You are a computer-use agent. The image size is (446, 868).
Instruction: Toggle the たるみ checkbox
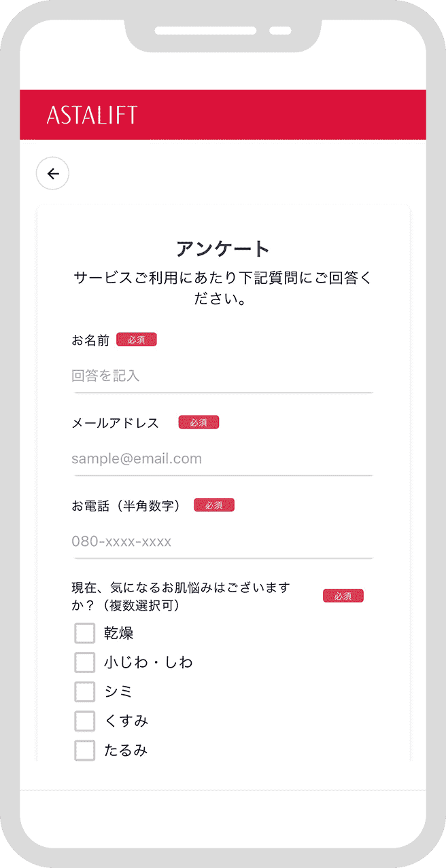pos(84,751)
